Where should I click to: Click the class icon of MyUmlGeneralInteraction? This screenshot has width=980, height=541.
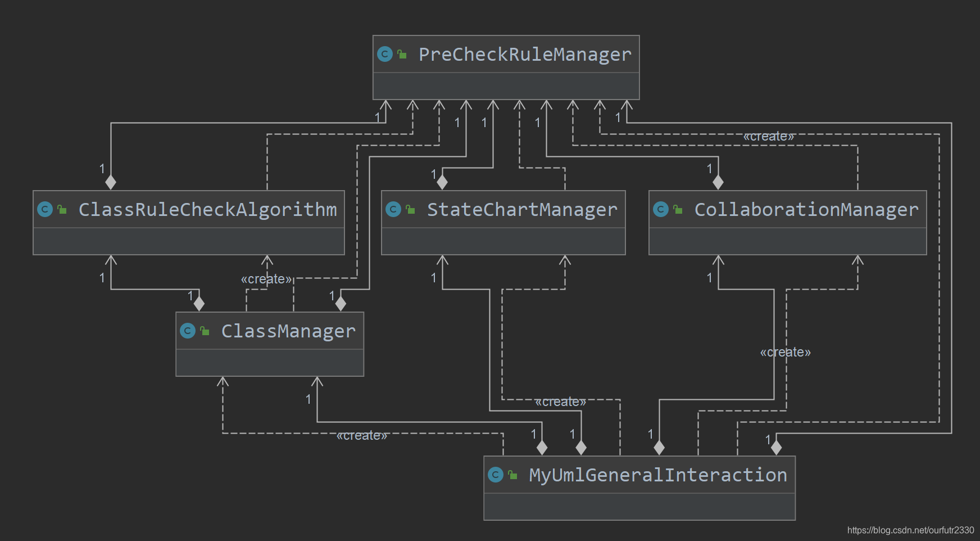point(496,475)
